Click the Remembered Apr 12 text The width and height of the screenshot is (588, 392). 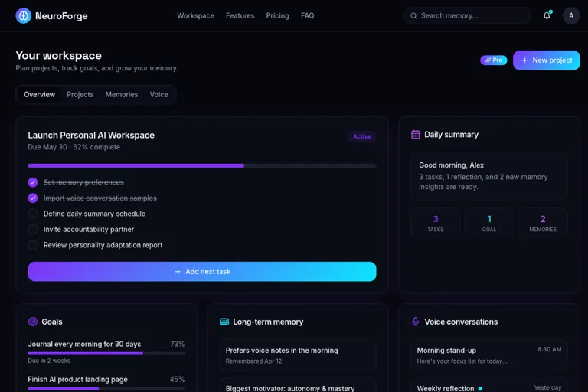253,361
